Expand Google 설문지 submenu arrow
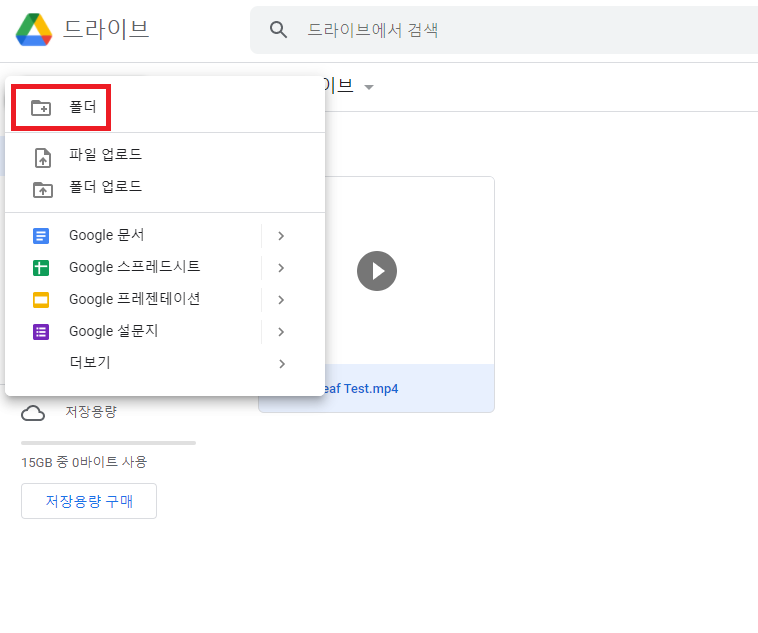The height and width of the screenshot is (633, 758). [x=281, y=332]
